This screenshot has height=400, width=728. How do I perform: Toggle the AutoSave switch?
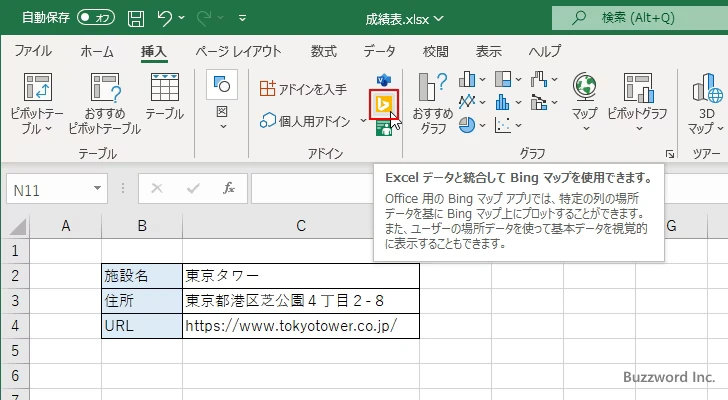pyautogui.click(x=96, y=18)
